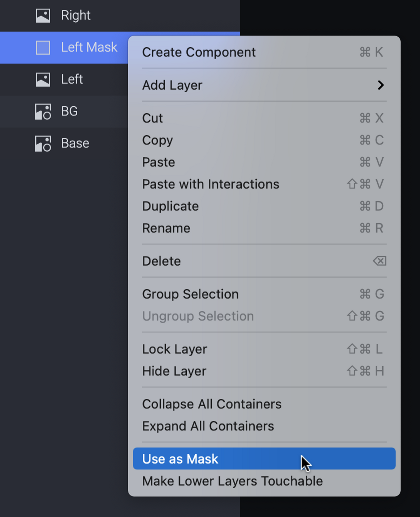The width and height of the screenshot is (420, 517).
Task: Toggle Lock Layer from the menu
Action: [175, 349]
